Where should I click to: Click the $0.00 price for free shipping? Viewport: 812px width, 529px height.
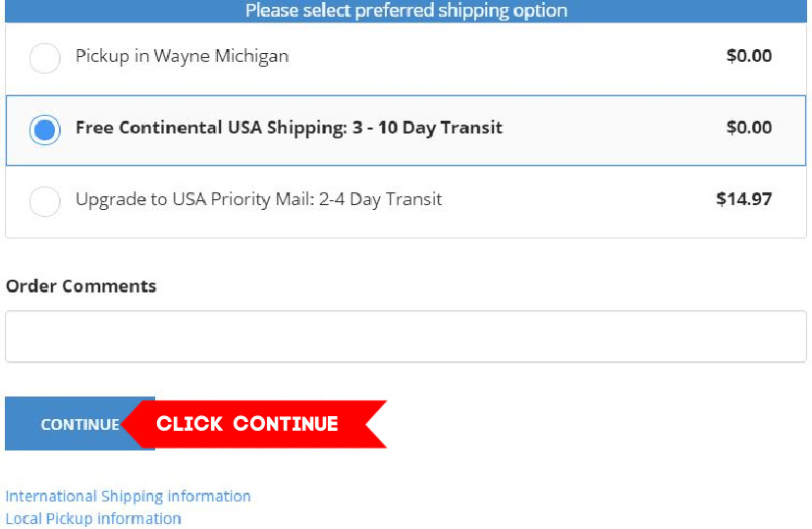coord(748,128)
